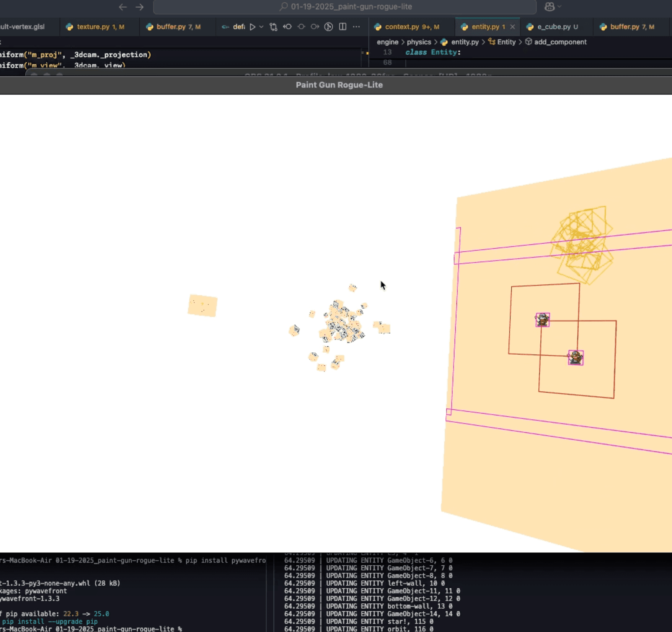Click the Entity class breadcrumb
672x632 pixels.
[x=502, y=42]
